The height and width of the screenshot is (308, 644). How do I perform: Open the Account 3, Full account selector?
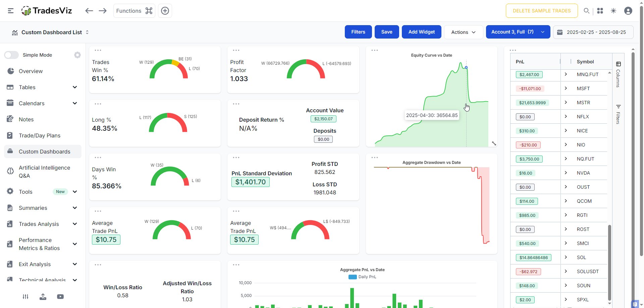(518, 32)
